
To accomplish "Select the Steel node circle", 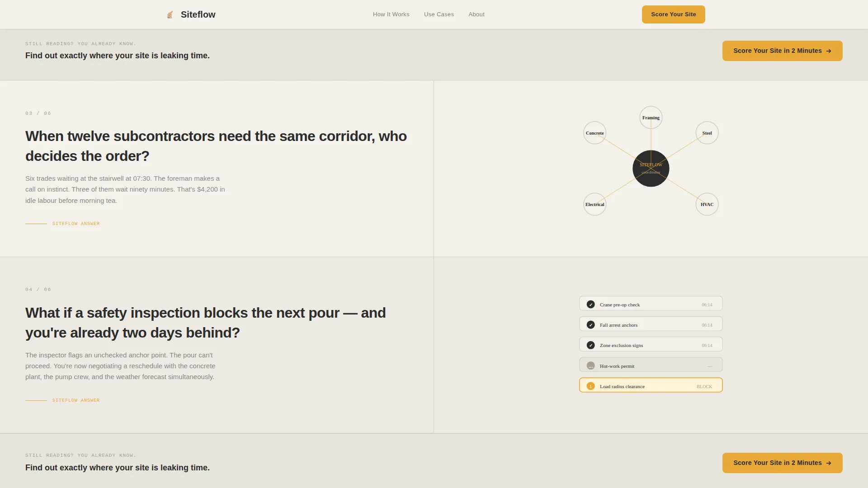I will [707, 133].
